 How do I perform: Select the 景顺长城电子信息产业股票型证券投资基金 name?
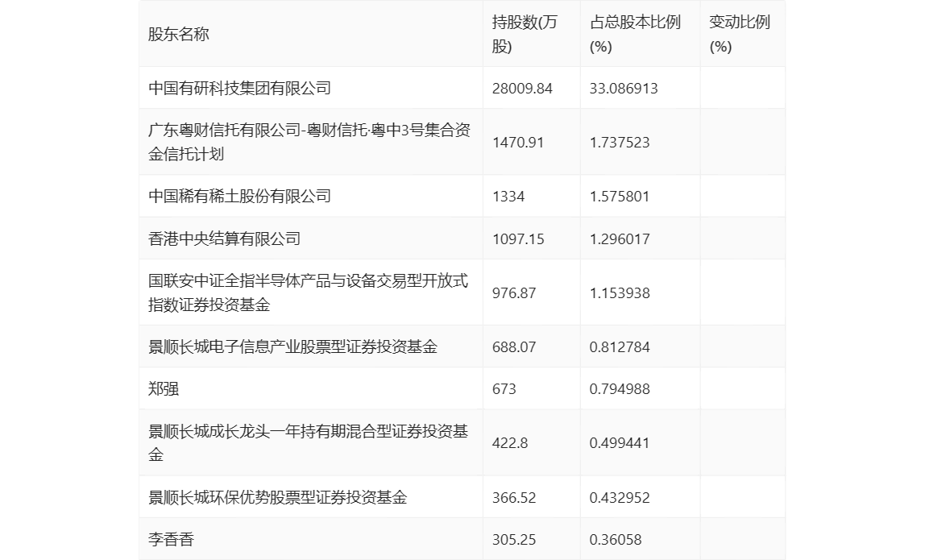[x=292, y=346]
